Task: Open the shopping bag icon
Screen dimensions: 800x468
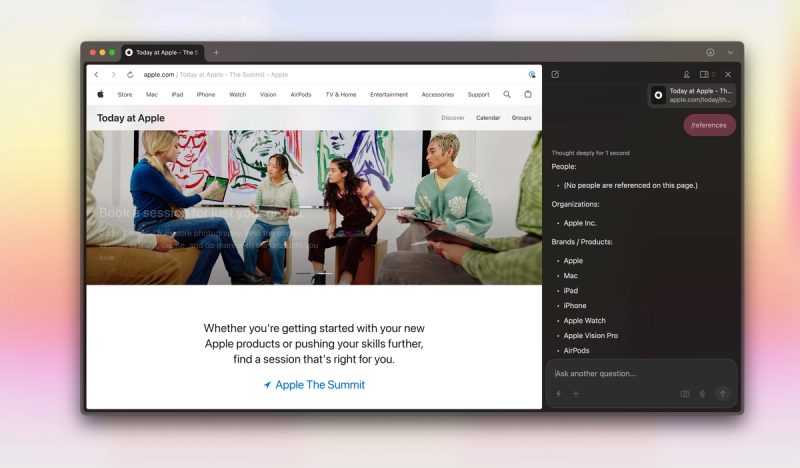Action: tap(528, 94)
